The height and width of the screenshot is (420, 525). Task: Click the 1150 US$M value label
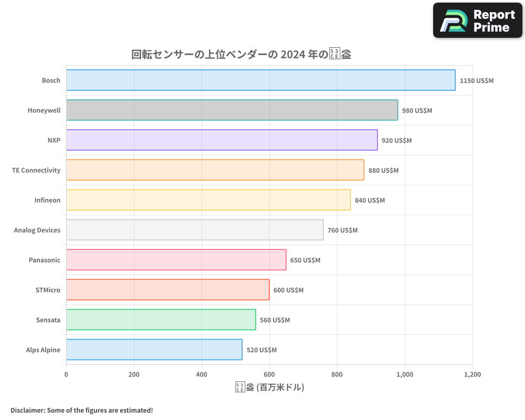[476, 80]
